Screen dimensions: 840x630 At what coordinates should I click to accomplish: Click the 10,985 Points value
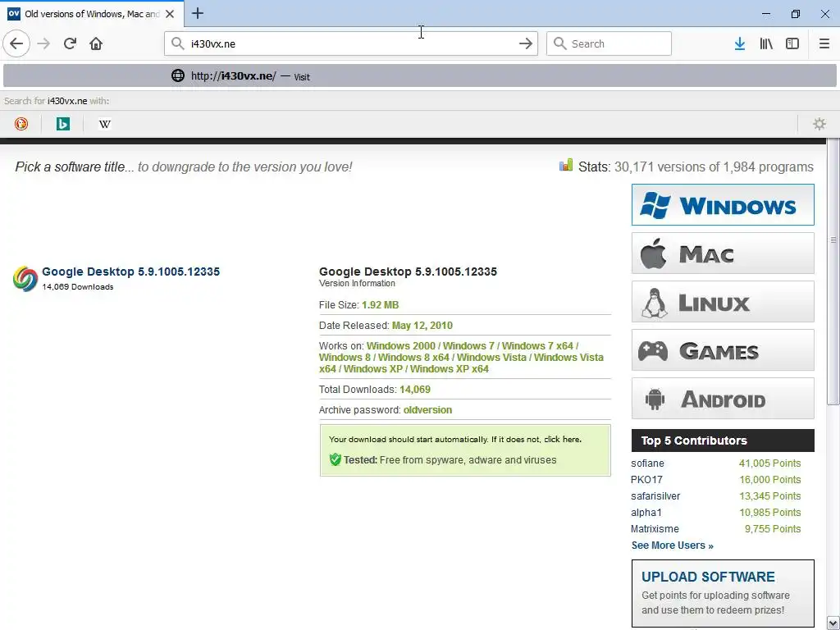(769, 513)
